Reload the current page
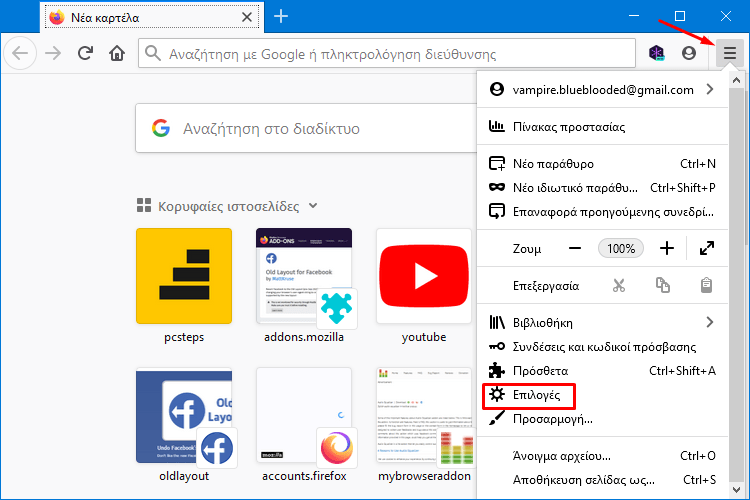 click(x=85, y=53)
